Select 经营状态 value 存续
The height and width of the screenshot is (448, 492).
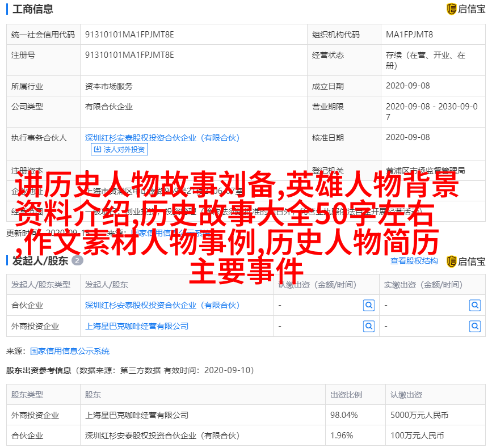pos(425,60)
